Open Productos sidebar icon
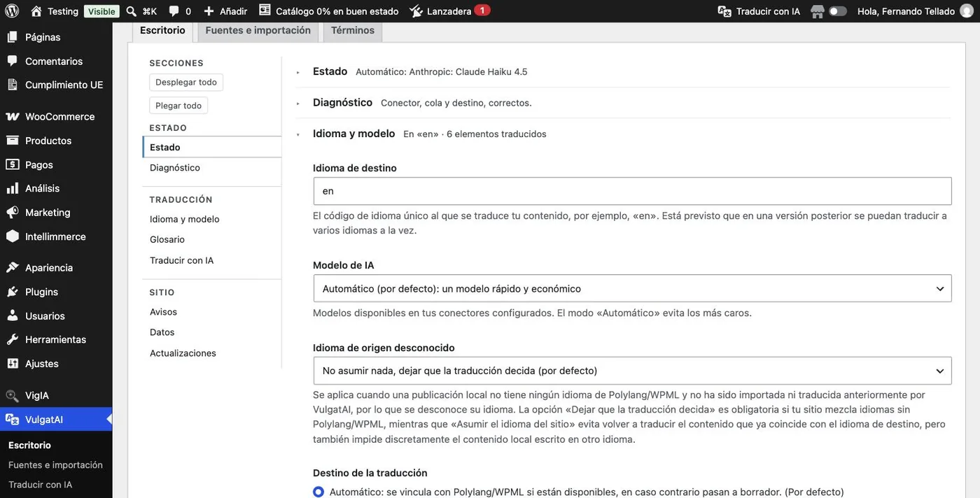 point(13,141)
